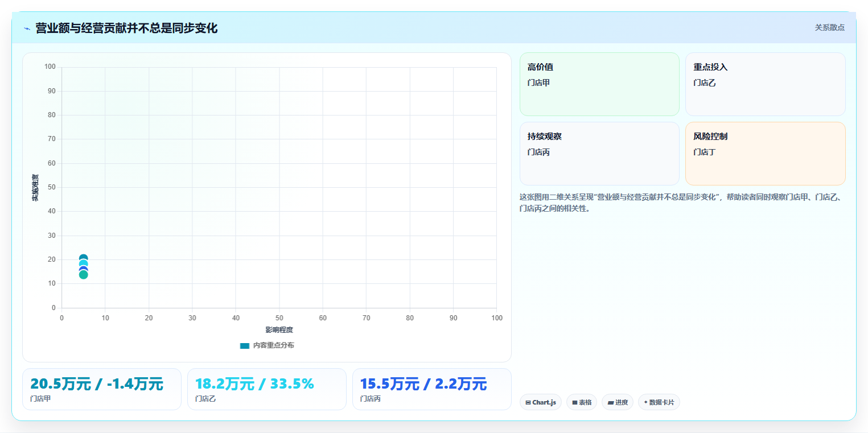Select the dark blue scatter point at 20
This screenshot has width=868, height=433.
83,258
